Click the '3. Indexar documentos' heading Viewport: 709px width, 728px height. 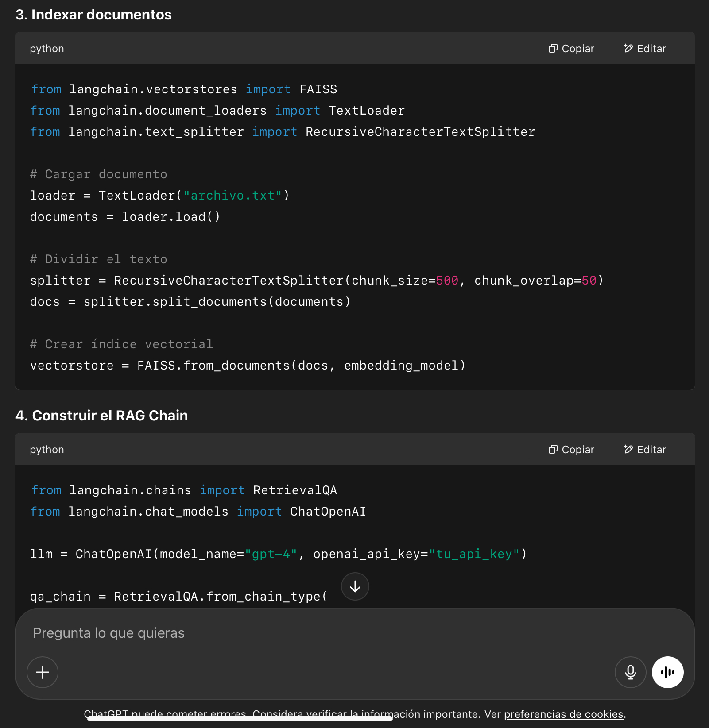point(93,15)
